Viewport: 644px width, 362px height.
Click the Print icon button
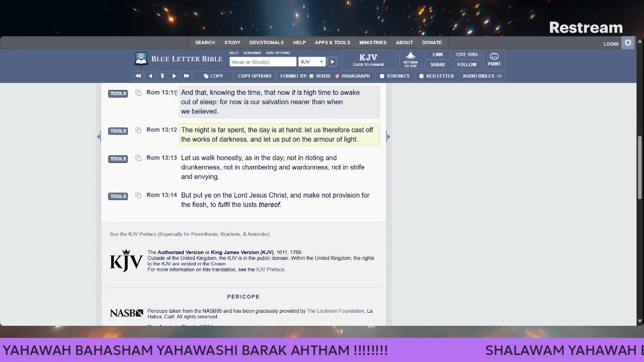[494, 60]
